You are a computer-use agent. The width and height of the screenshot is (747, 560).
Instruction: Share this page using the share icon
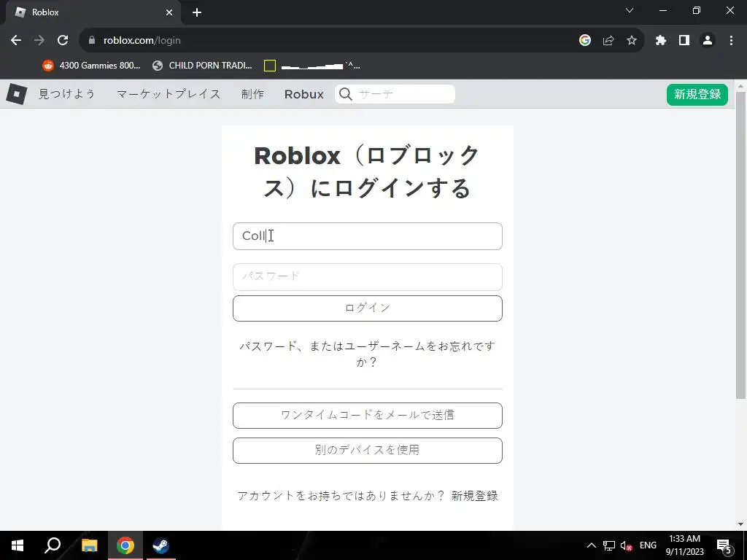608,41
